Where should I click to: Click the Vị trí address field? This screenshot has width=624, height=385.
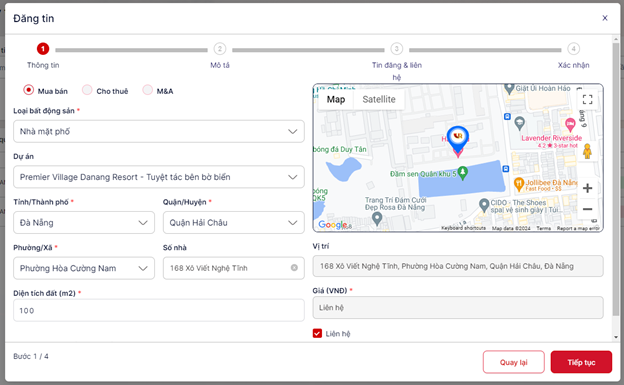tap(458, 266)
